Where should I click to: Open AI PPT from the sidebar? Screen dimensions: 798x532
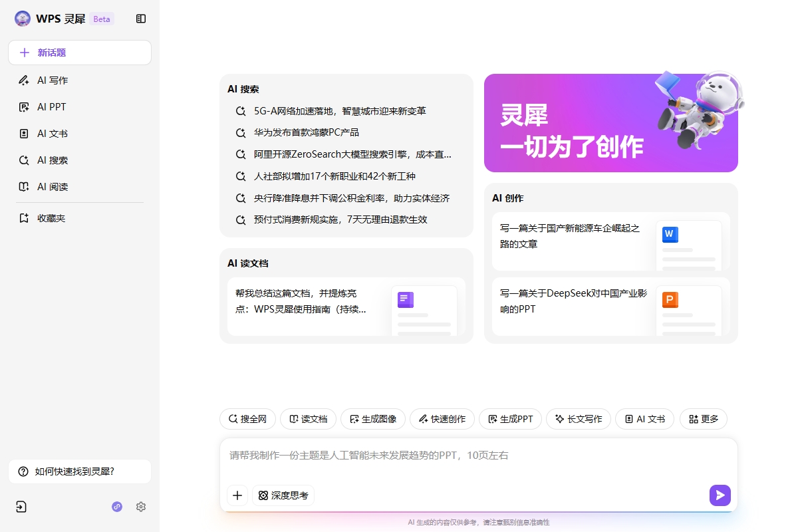click(x=49, y=106)
